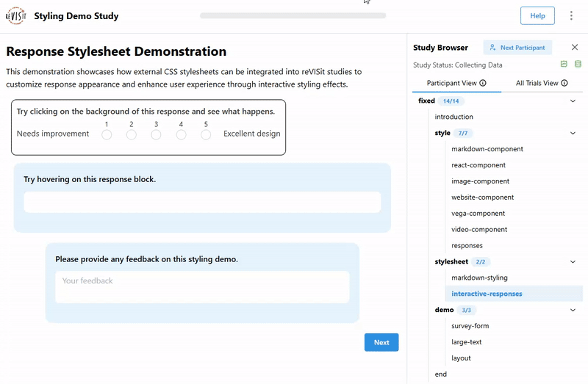Screen dimensions: 588x384
Task: Open markdown-styling in the tree
Action: 479,278
